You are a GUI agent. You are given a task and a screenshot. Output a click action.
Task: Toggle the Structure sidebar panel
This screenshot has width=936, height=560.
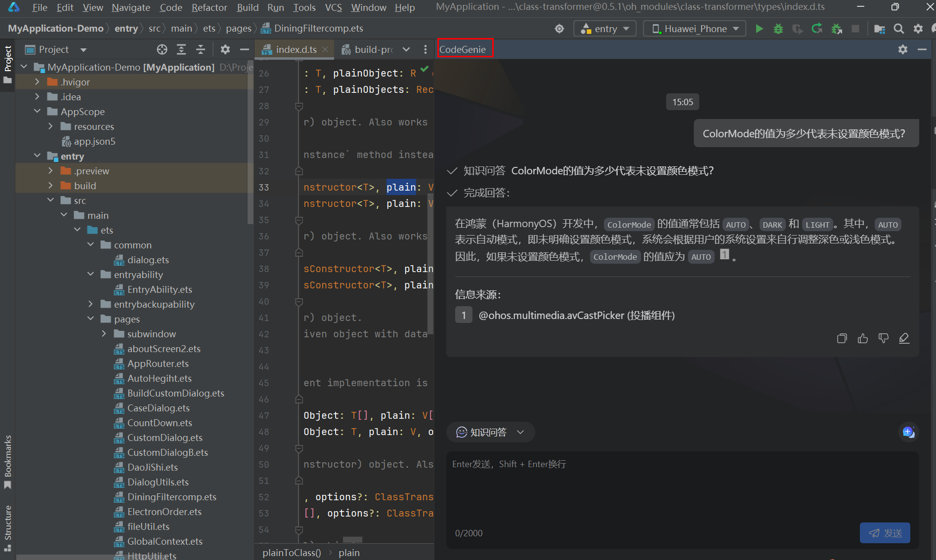point(8,528)
